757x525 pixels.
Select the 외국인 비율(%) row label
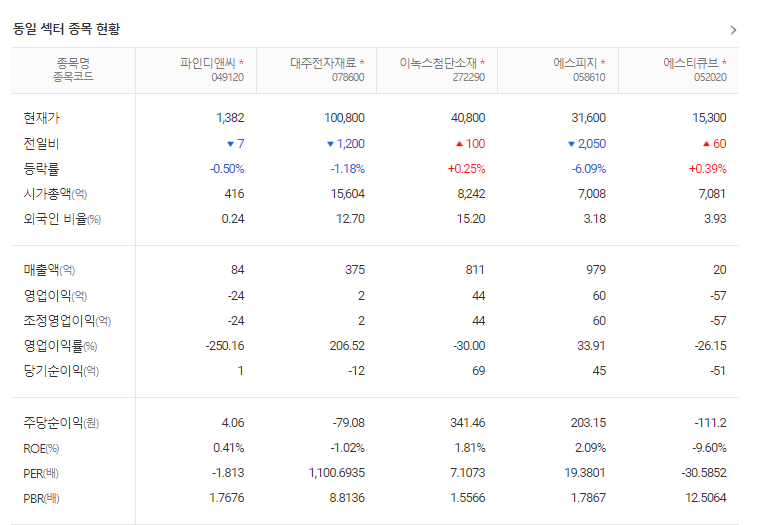pos(62,219)
